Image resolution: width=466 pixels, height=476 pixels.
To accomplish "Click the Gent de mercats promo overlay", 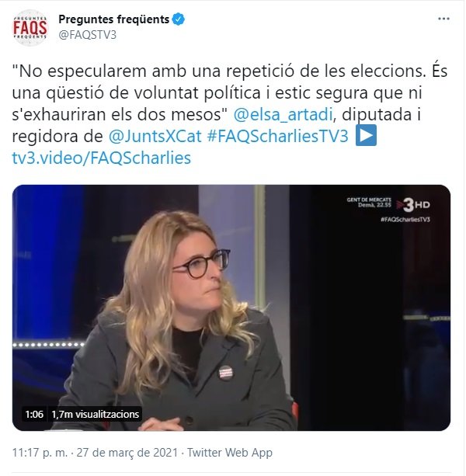I will click(369, 202).
